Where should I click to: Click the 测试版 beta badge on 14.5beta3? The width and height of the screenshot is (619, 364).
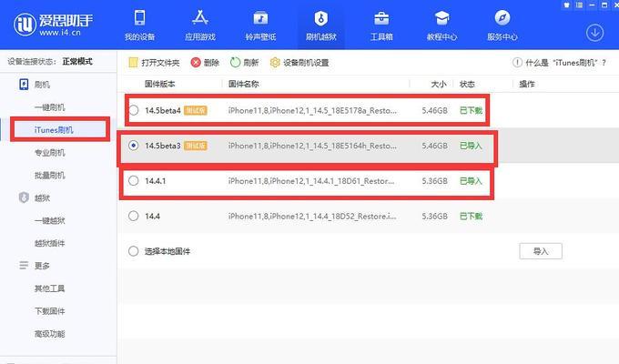pos(196,146)
